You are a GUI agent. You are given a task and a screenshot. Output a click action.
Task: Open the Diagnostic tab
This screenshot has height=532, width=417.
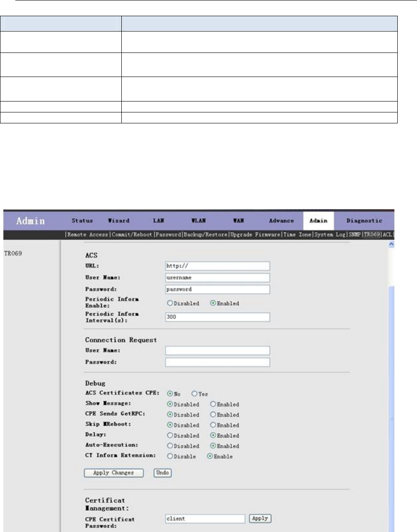click(364, 220)
